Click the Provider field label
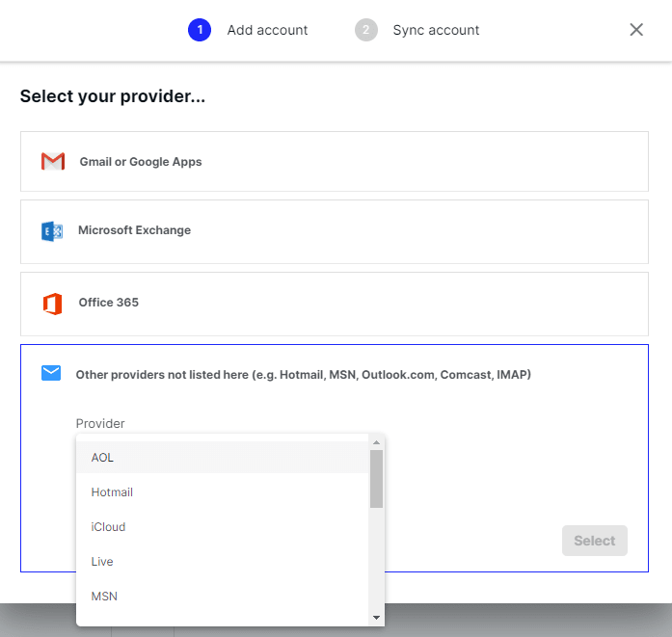672x637 pixels. click(100, 423)
